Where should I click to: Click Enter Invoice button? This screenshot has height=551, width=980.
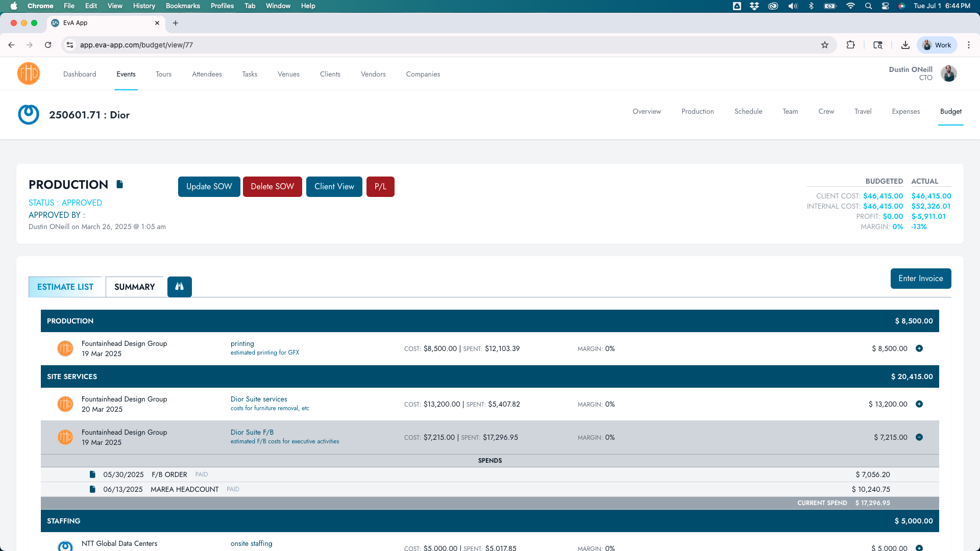point(921,279)
